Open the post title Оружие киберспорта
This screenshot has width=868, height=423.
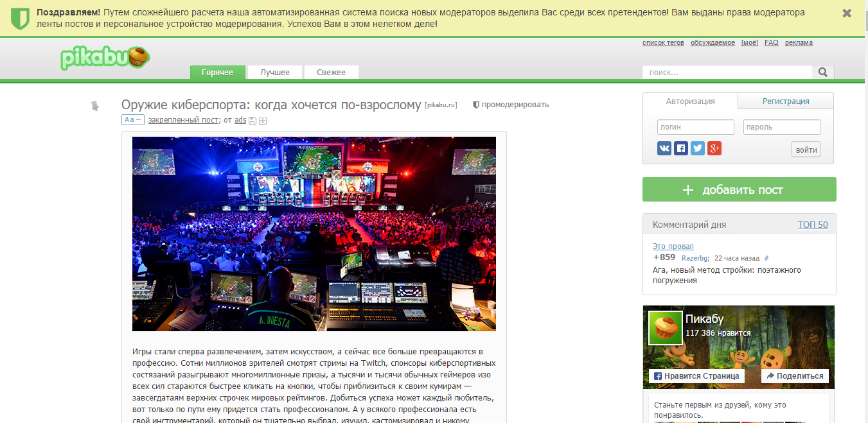[271, 105]
